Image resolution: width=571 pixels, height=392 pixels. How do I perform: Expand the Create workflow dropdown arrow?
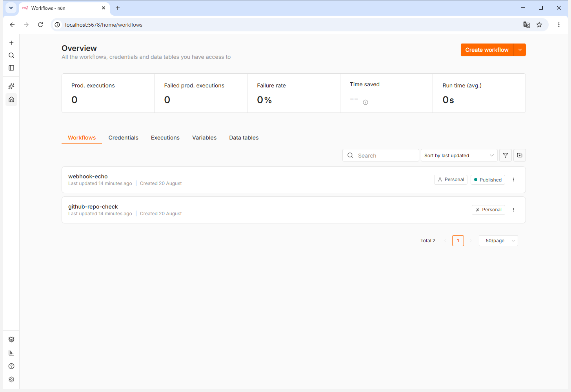click(520, 50)
